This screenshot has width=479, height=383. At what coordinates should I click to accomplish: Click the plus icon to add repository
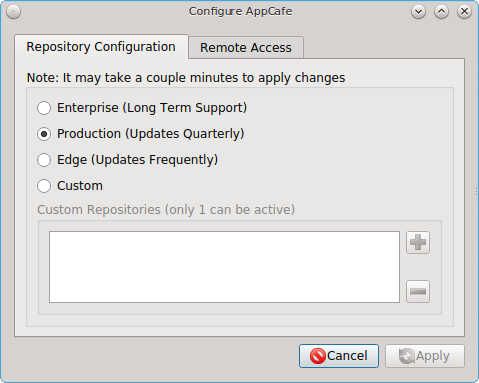[418, 242]
